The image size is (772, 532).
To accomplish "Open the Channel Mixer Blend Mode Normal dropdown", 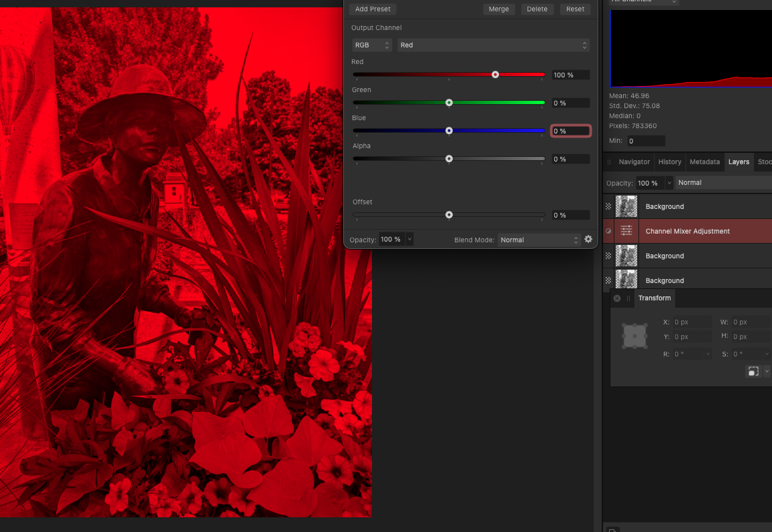I will (x=539, y=240).
